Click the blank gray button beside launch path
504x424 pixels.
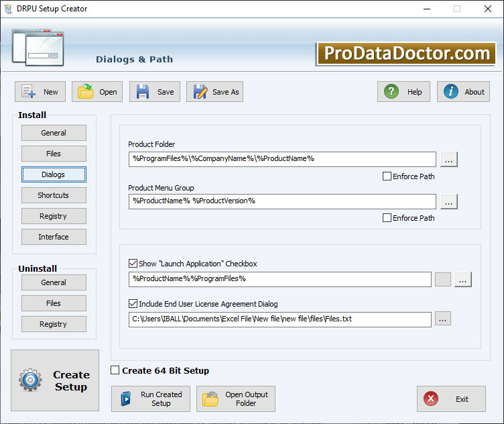443,279
